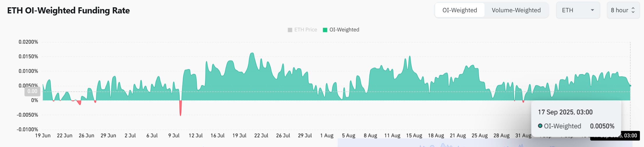Click the 19 Jun x-axis date label
Viewport: 644px width, 147px height.
43,136
